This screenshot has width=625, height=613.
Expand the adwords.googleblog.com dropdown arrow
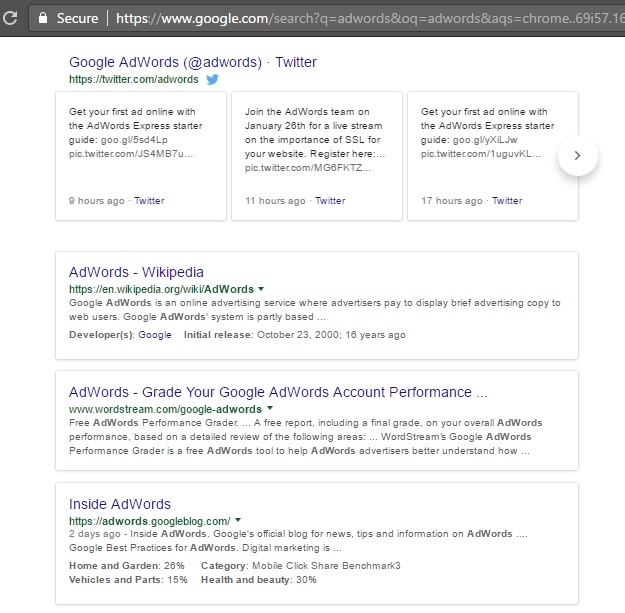238,520
